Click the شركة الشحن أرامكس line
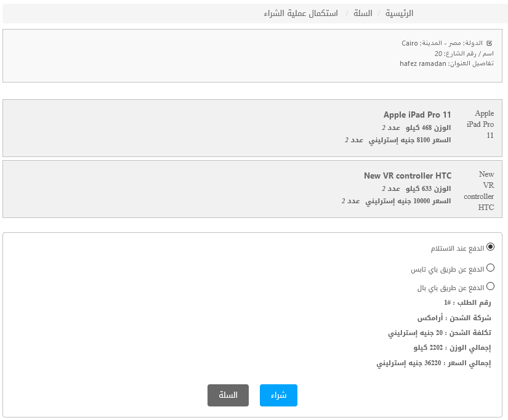 454,318
